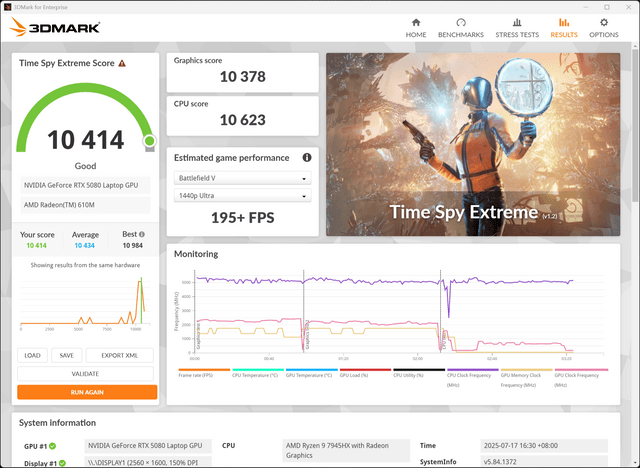Open the Benchmarks gauge icon
The height and width of the screenshot is (468, 640).
(461, 22)
